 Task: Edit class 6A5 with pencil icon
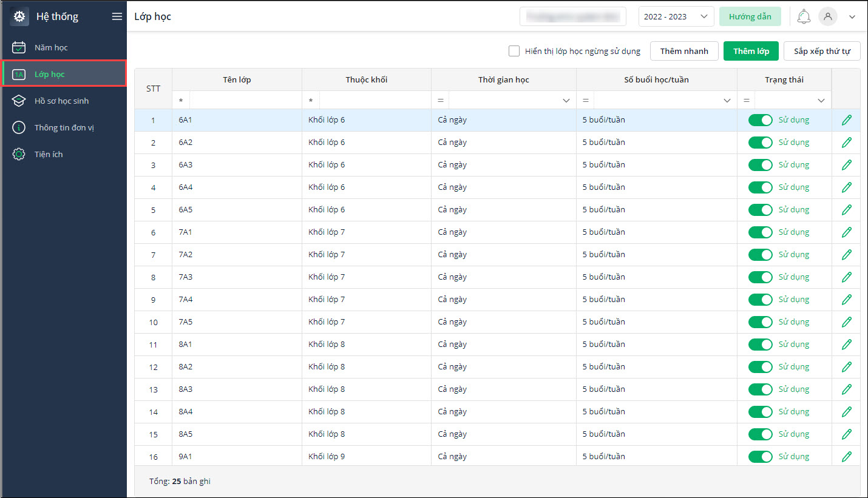[847, 210]
